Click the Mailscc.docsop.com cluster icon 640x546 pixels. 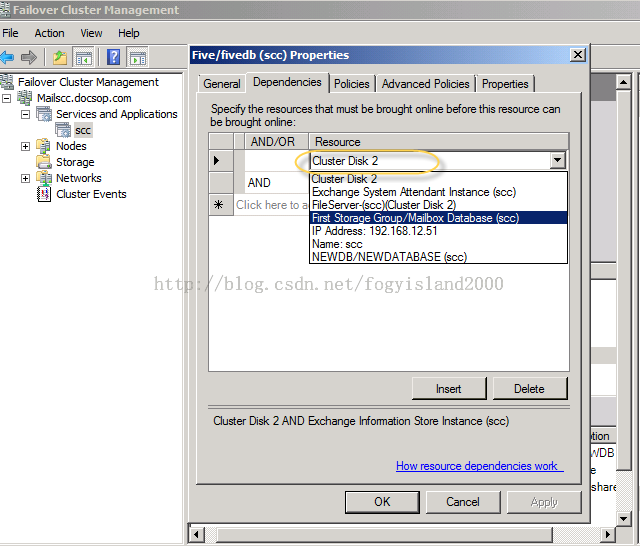pyautogui.click(x=24, y=98)
